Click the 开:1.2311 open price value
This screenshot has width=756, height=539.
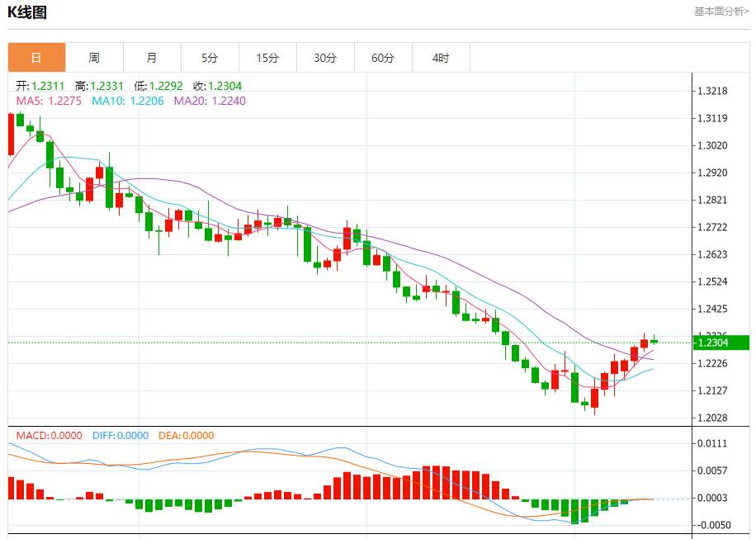point(40,86)
